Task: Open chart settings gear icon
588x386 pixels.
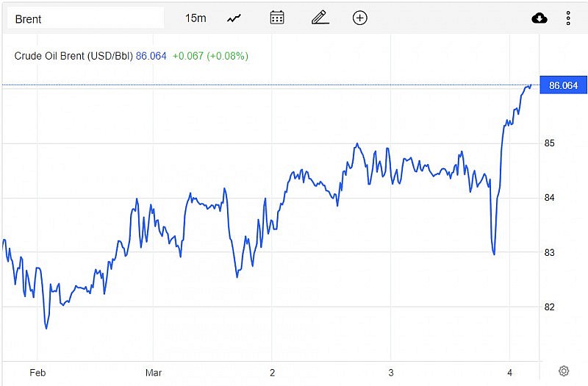Action: point(564,371)
